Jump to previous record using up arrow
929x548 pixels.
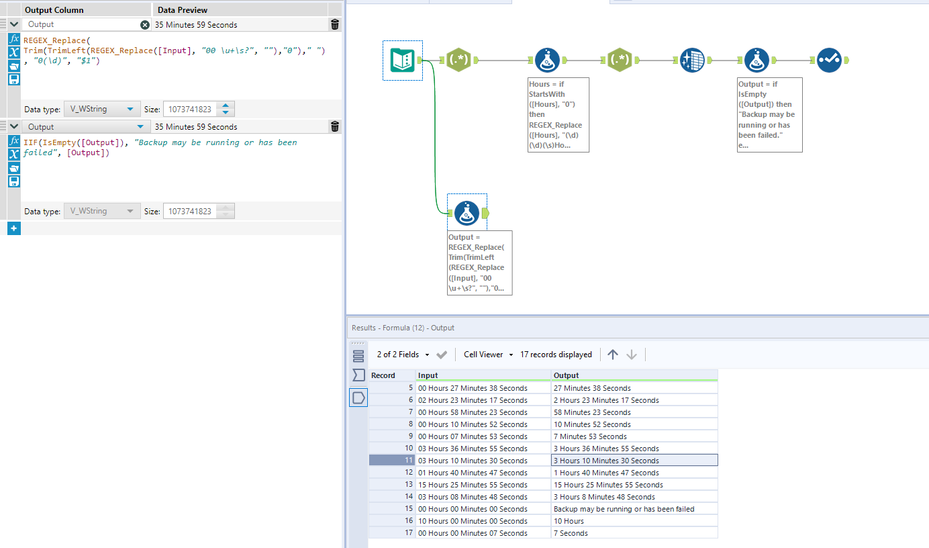coord(613,354)
